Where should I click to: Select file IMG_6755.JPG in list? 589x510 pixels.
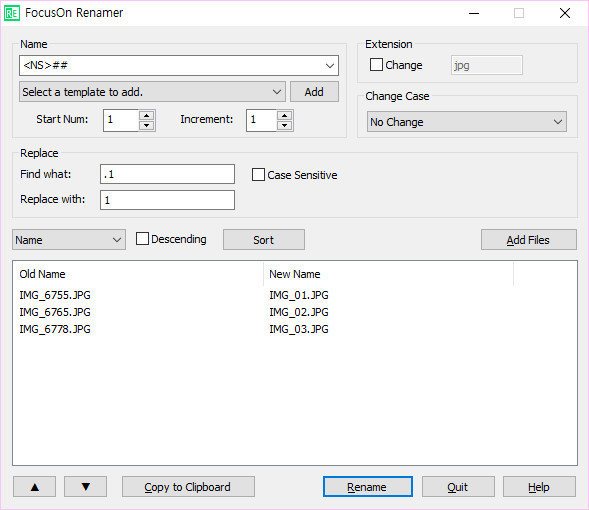click(x=55, y=295)
